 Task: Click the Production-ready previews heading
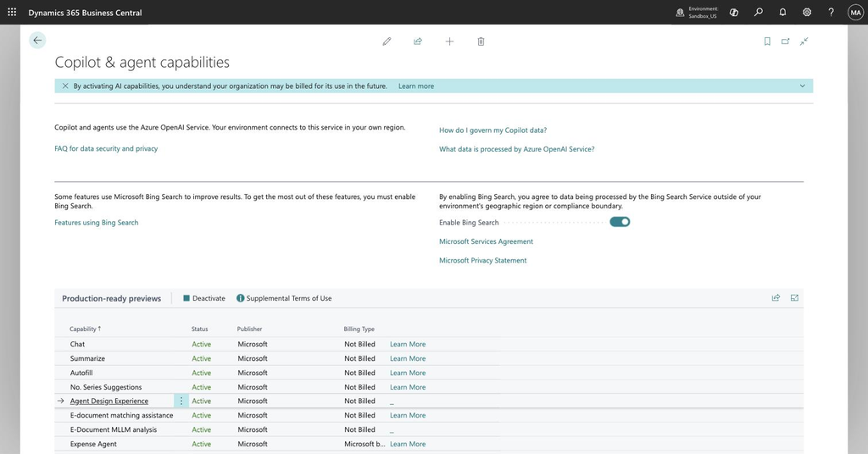[111, 299]
